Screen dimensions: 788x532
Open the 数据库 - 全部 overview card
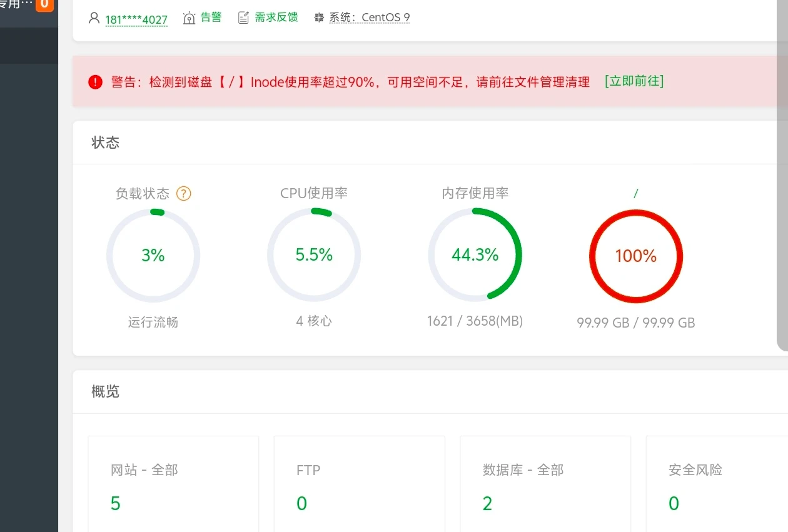(x=545, y=483)
